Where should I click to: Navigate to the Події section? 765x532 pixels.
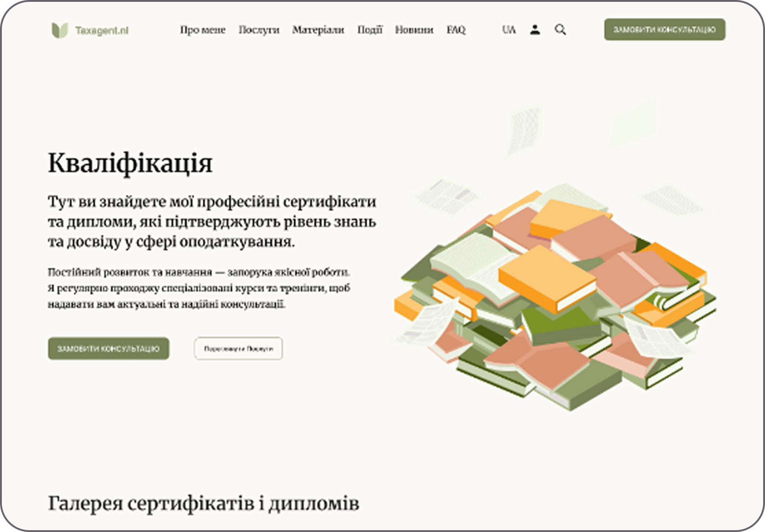370,30
